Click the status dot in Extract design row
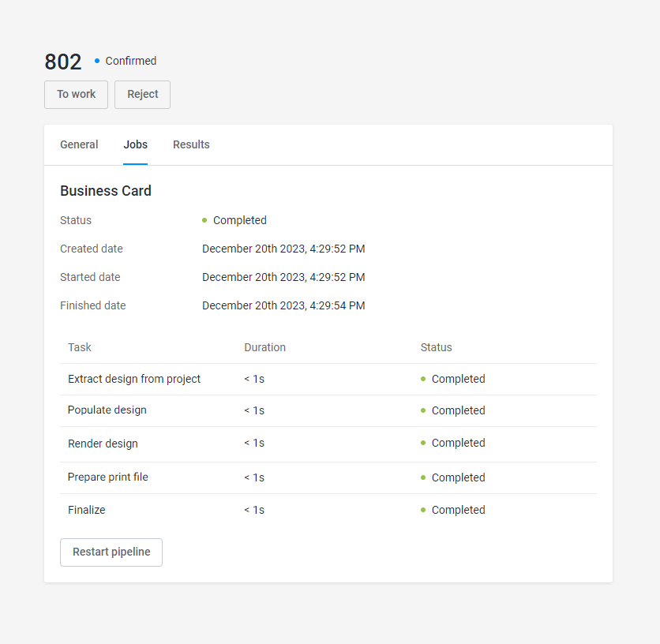 (423, 379)
